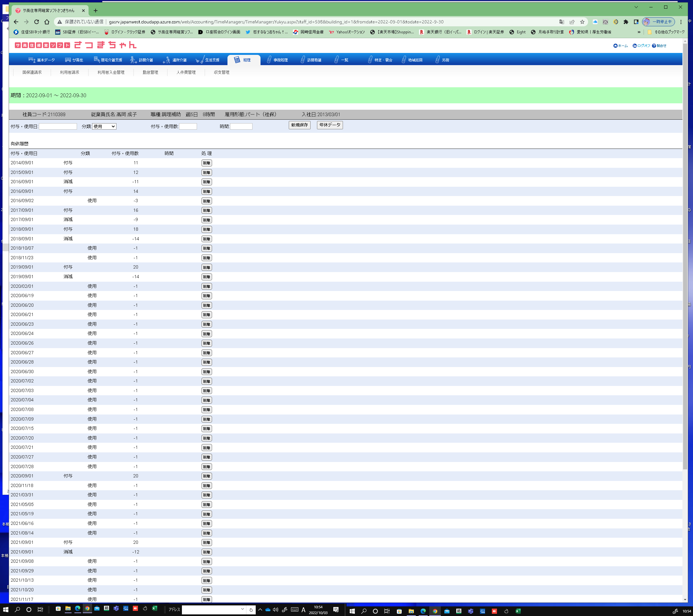The height and width of the screenshot is (616, 693).
Task: Click the 年休データ button
Action: (329, 125)
